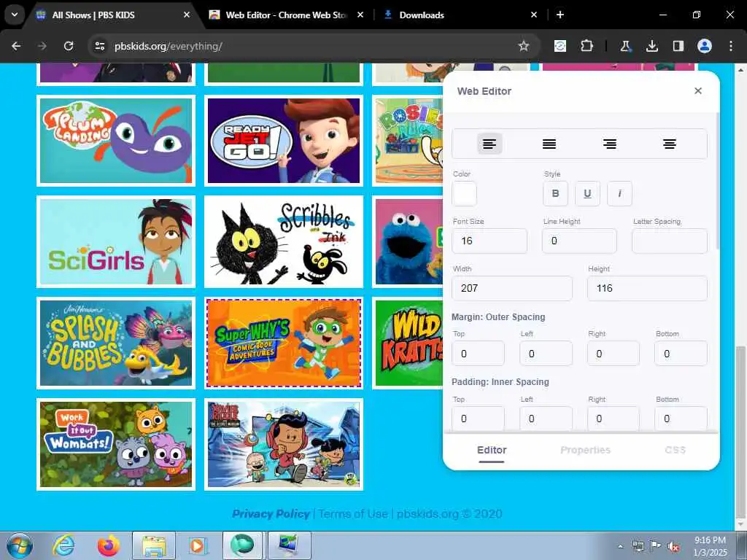Toggle bold style button
Image resolution: width=747 pixels, height=560 pixels.
(x=555, y=193)
